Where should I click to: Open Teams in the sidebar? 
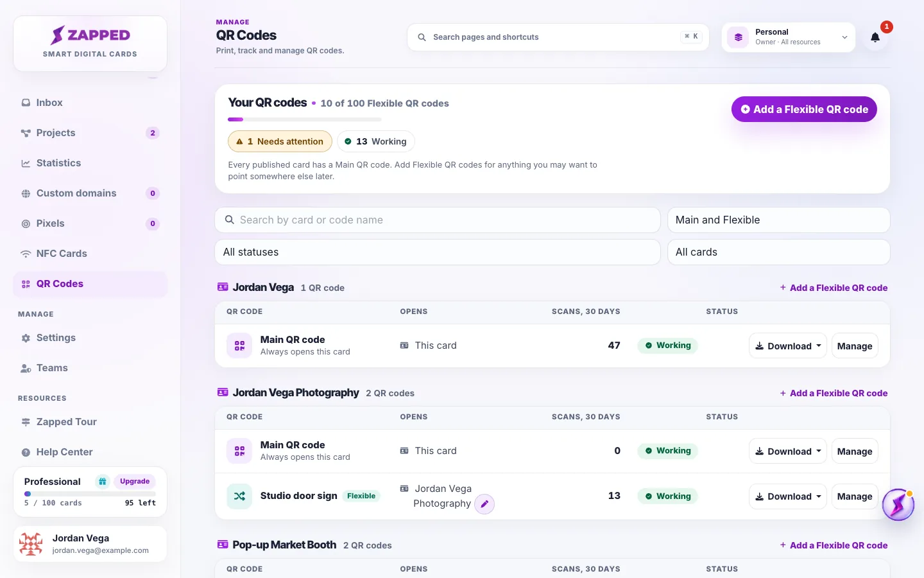tap(90, 368)
